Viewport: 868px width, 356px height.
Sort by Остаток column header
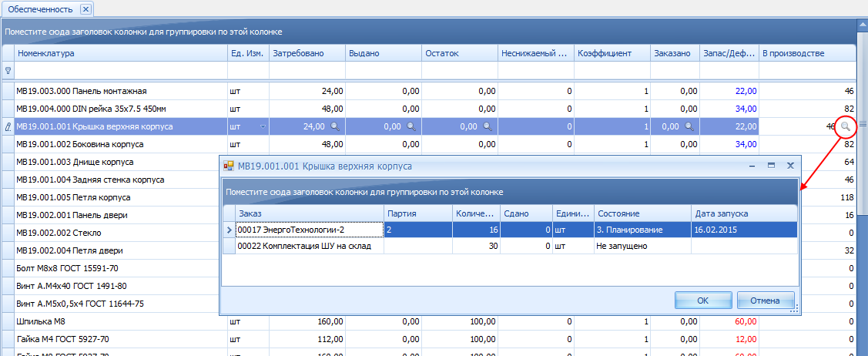(460, 53)
